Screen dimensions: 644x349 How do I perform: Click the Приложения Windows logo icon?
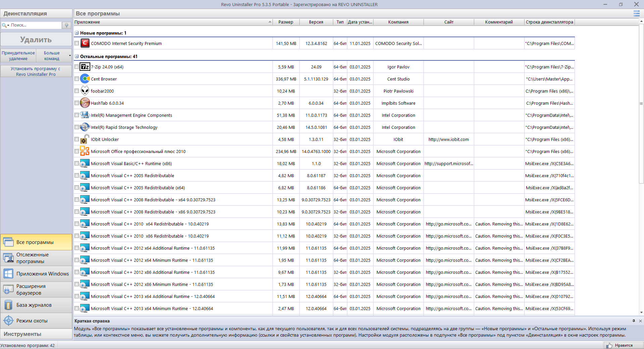coord(8,273)
